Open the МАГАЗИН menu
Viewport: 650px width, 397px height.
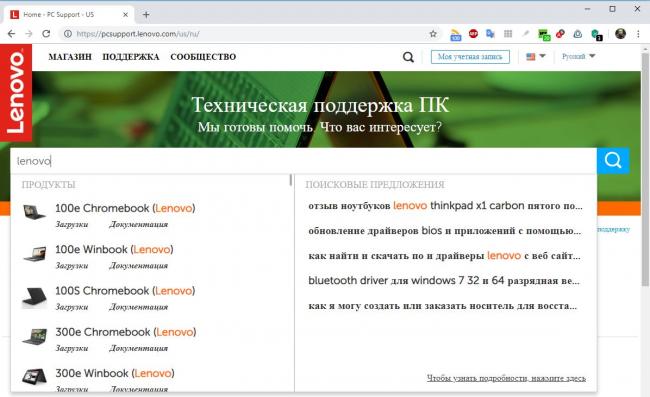click(70, 57)
